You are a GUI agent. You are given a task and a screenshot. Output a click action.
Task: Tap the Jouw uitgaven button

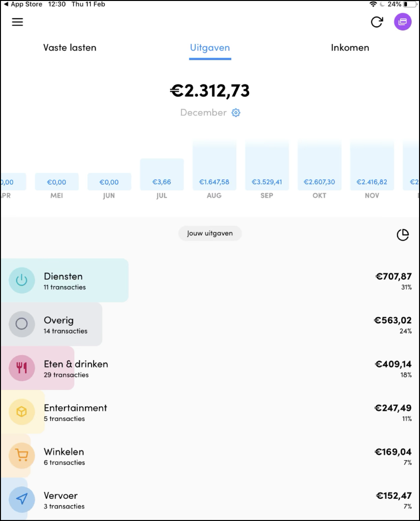210,233
